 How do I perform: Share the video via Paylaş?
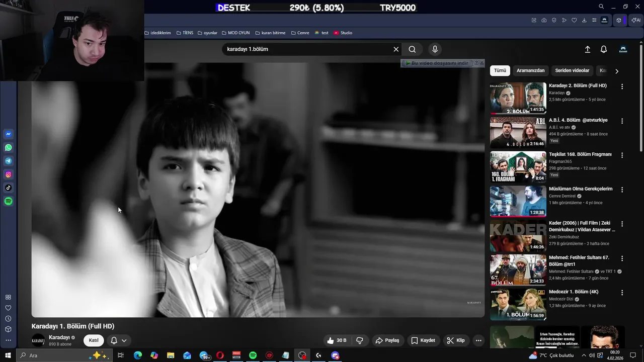point(387,340)
